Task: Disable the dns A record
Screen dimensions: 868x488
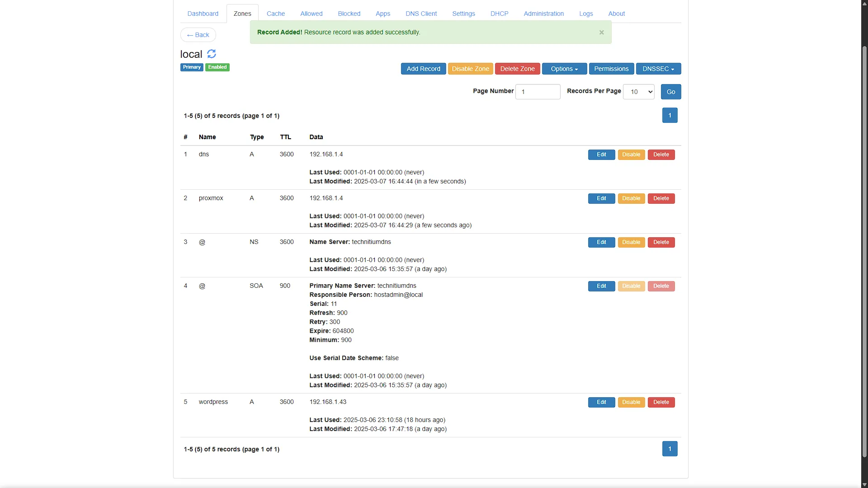Action: 632,155
